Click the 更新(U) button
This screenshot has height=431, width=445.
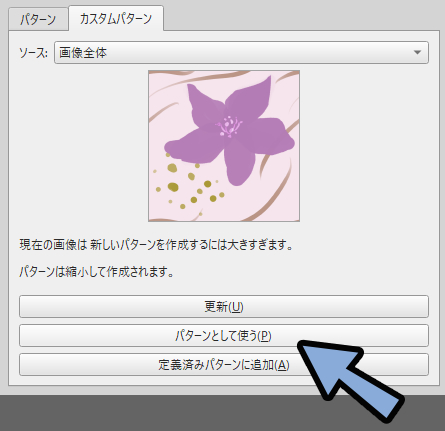tap(224, 306)
